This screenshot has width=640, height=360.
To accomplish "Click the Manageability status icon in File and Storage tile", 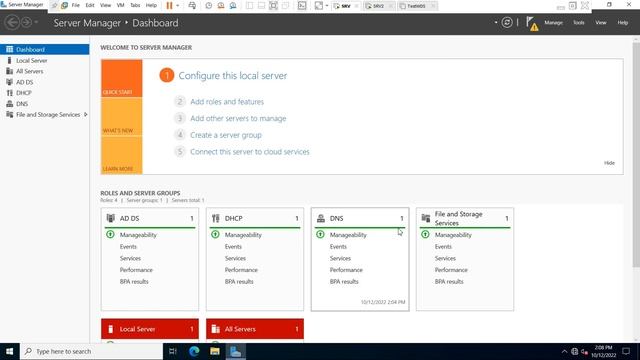I will [425, 235].
